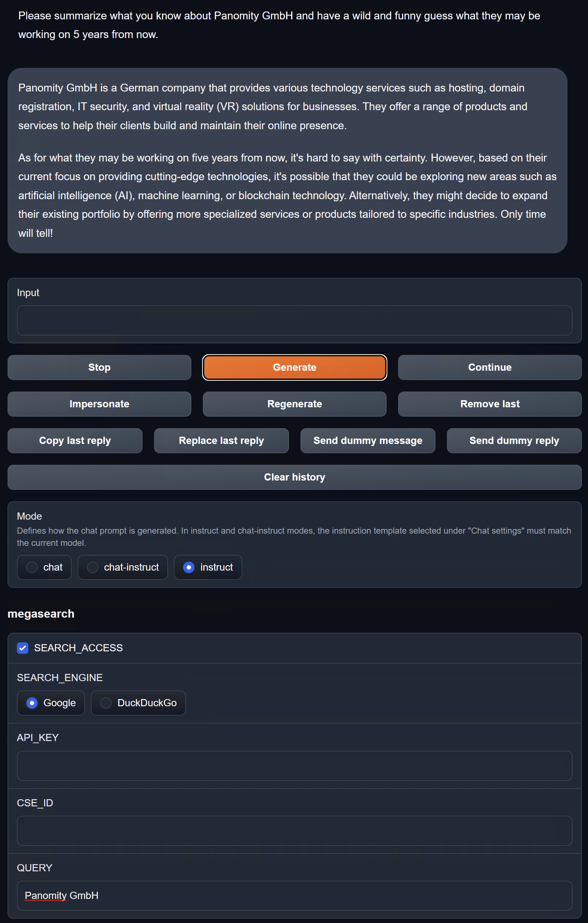Continue the last reply

(x=490, y=367)
